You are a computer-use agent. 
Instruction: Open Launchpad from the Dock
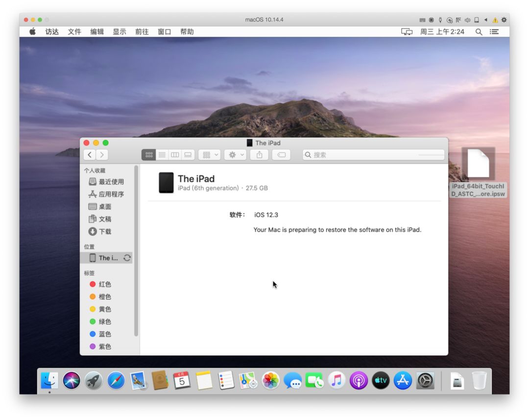pyautogui.click(x=93, y=380)
